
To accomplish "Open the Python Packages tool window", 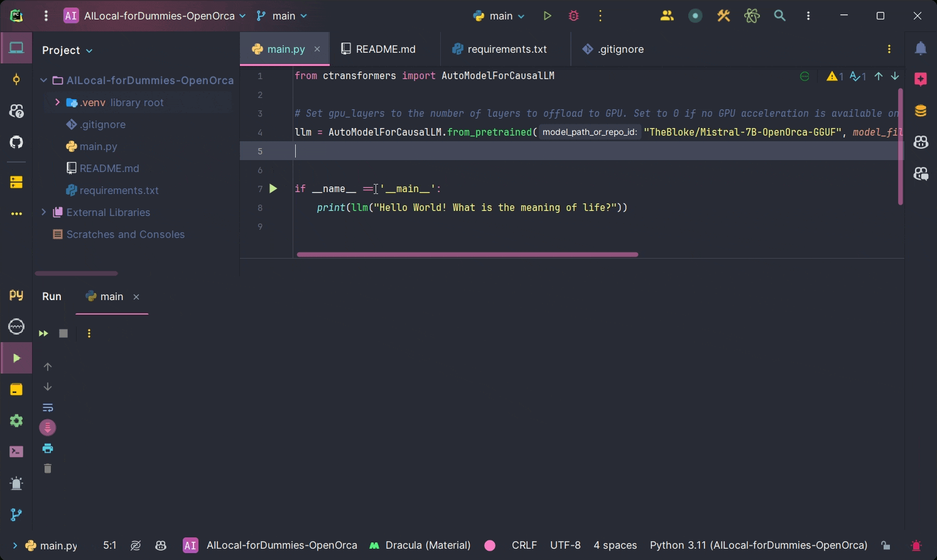I will (x=16, y=389).
